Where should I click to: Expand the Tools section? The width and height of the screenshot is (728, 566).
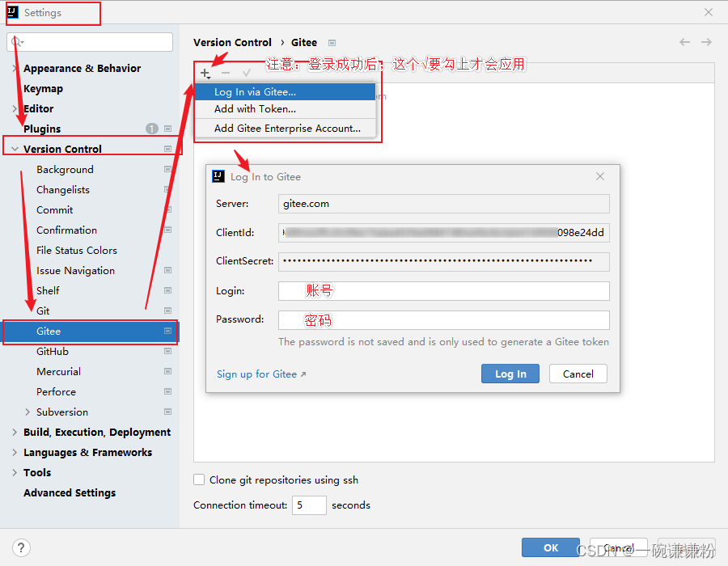15,473
